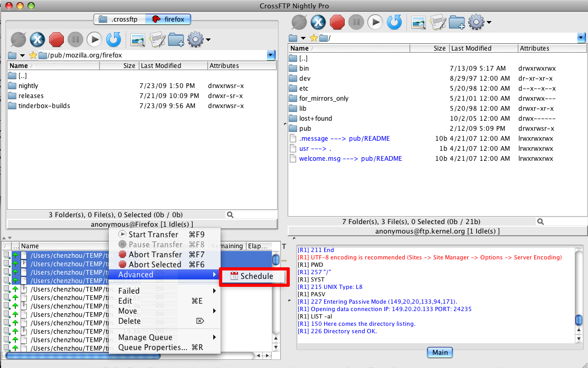Open left pane folder navigation arrow

[x=23, y=55]
